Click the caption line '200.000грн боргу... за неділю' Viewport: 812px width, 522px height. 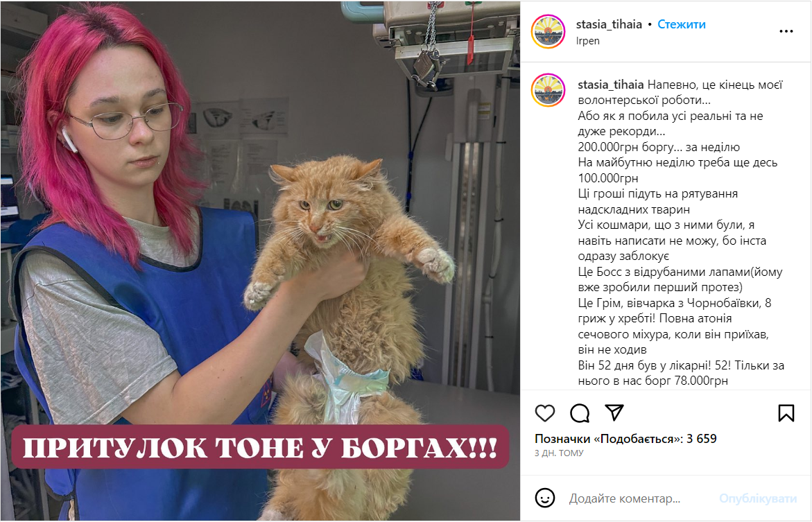pyautogui.click(x=659, y=147)
